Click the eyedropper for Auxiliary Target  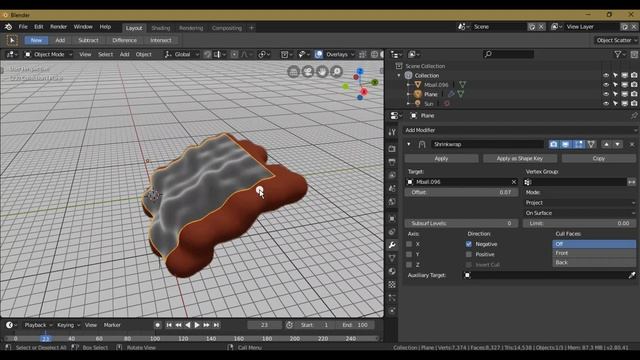point(632,275)
